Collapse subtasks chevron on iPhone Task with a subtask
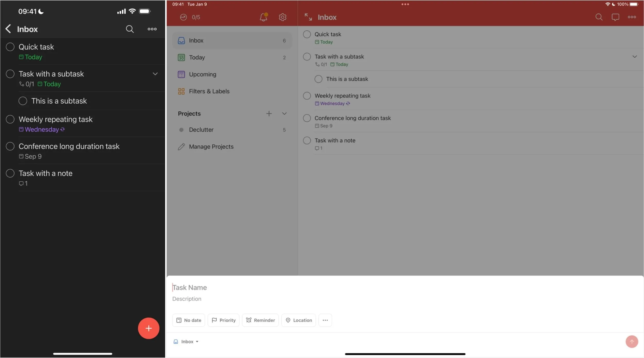 [155, 74]
